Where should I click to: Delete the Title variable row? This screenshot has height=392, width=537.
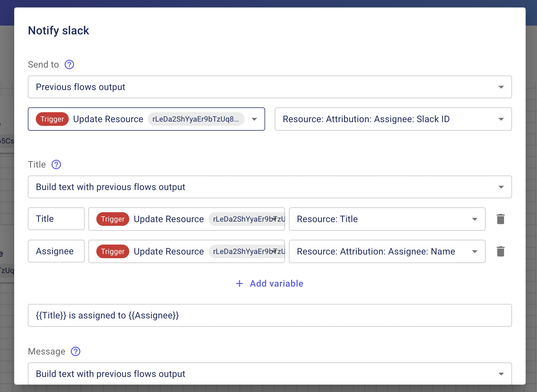(x=500, y=219)
